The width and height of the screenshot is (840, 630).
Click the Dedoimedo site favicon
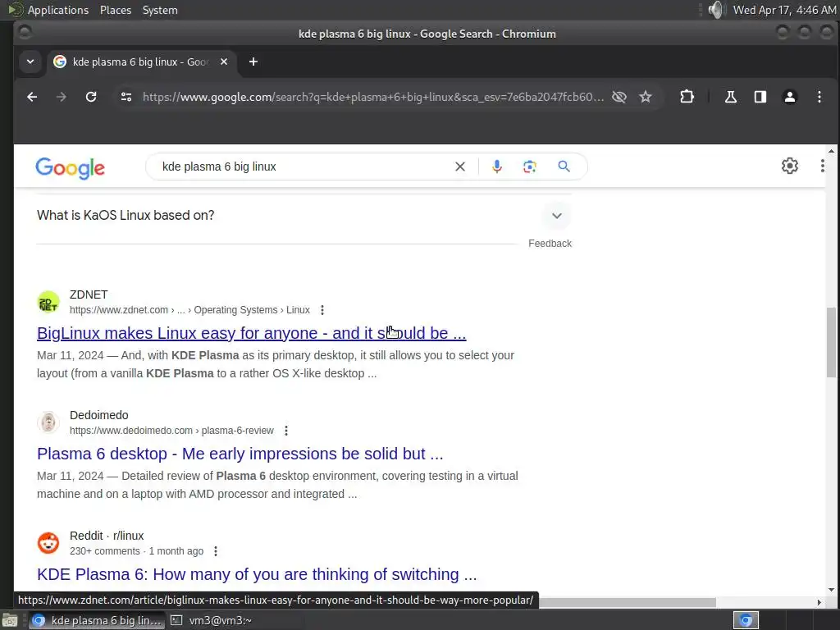(48, 422)
